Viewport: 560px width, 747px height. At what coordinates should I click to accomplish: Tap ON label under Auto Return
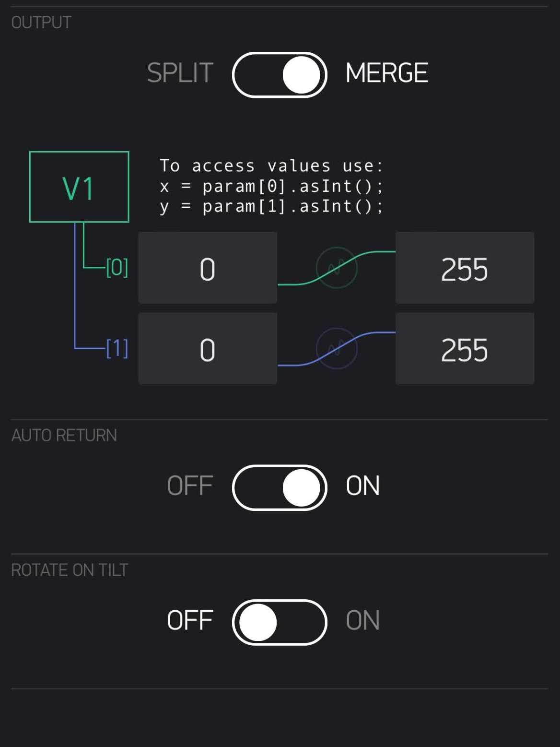click(x=363, y=486)
